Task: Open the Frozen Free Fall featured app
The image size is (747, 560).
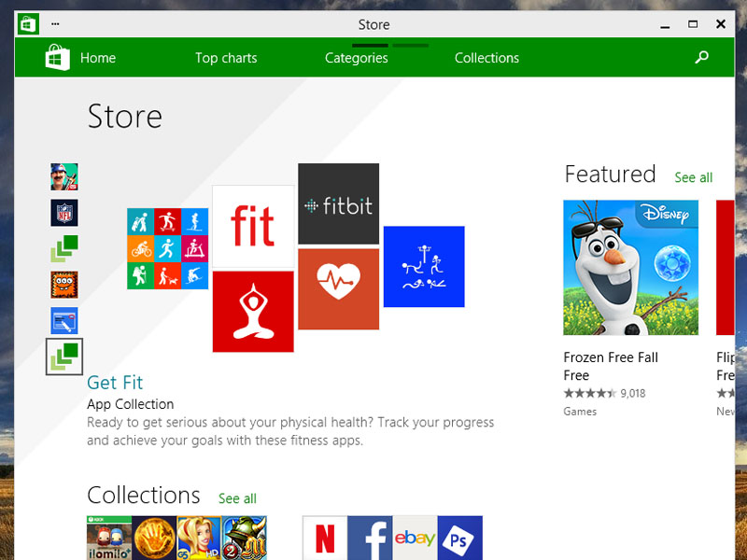Action: coord(629,267)
